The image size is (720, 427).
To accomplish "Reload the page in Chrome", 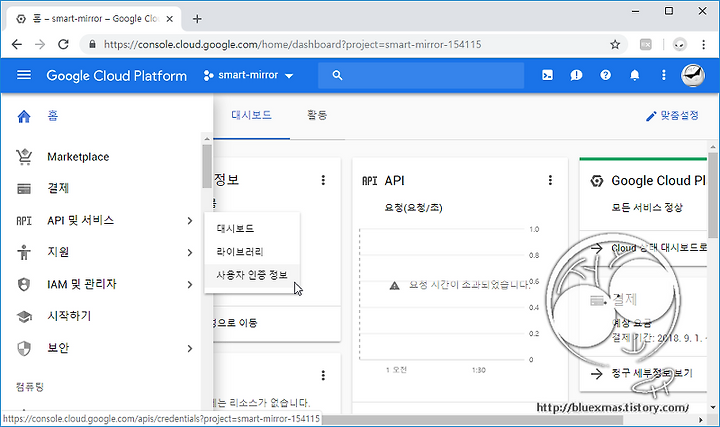I will click(63, 45).
